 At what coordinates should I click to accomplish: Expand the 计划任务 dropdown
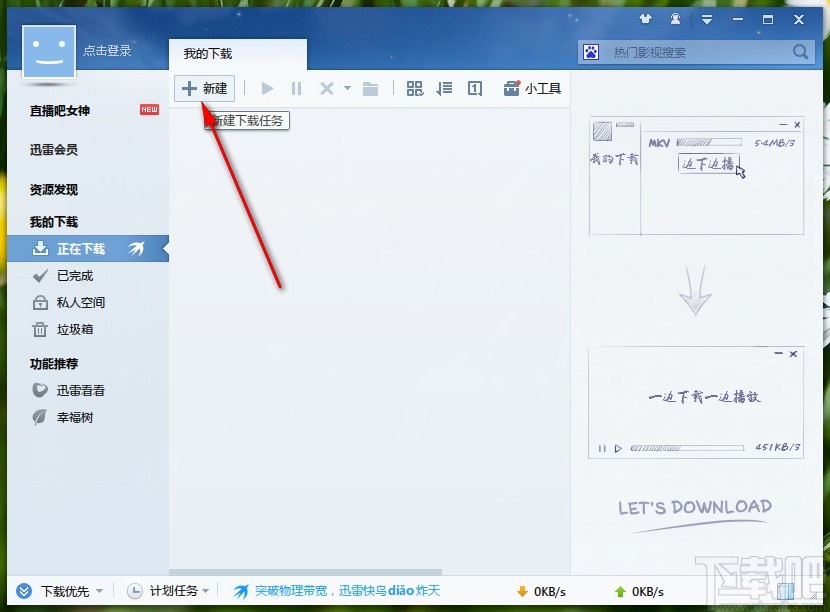[x=206, y=591]
